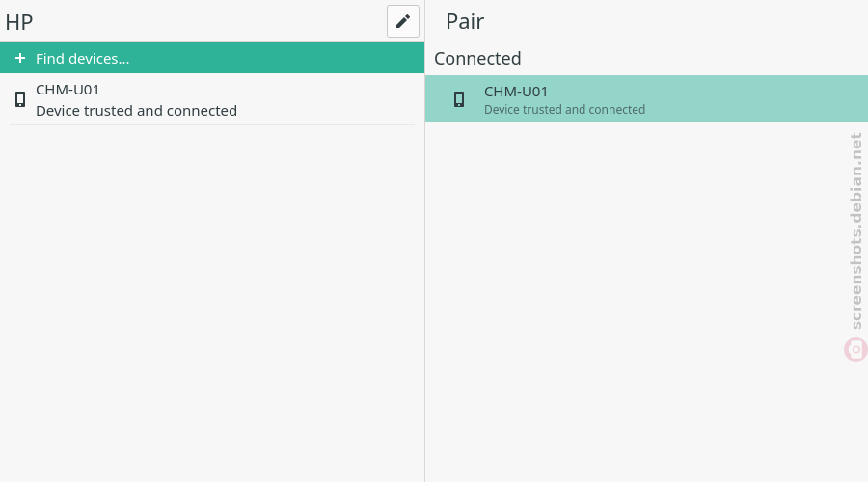Click the HP device name heading

point(19,22)
